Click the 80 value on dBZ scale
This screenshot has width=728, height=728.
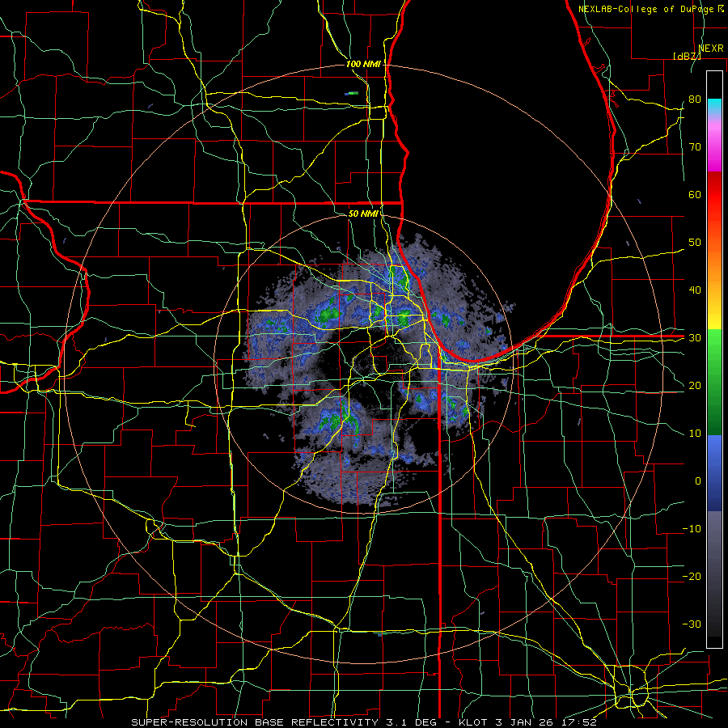point(695,99)
